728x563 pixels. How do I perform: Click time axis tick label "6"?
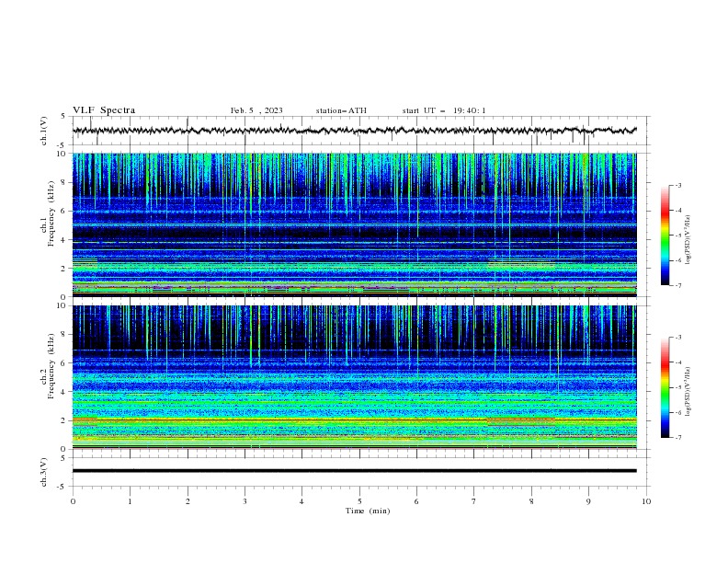[416, 501]
